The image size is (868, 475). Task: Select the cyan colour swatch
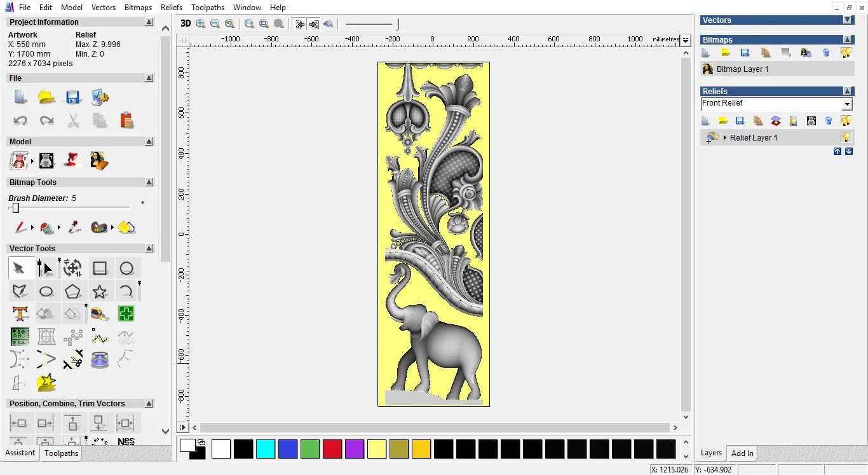(x=265, y=449)
